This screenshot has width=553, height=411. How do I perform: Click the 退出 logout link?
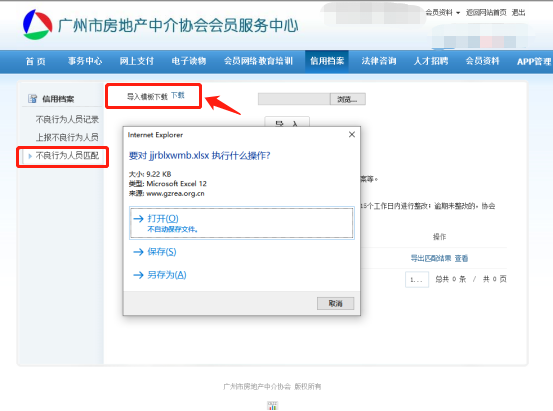518,13
